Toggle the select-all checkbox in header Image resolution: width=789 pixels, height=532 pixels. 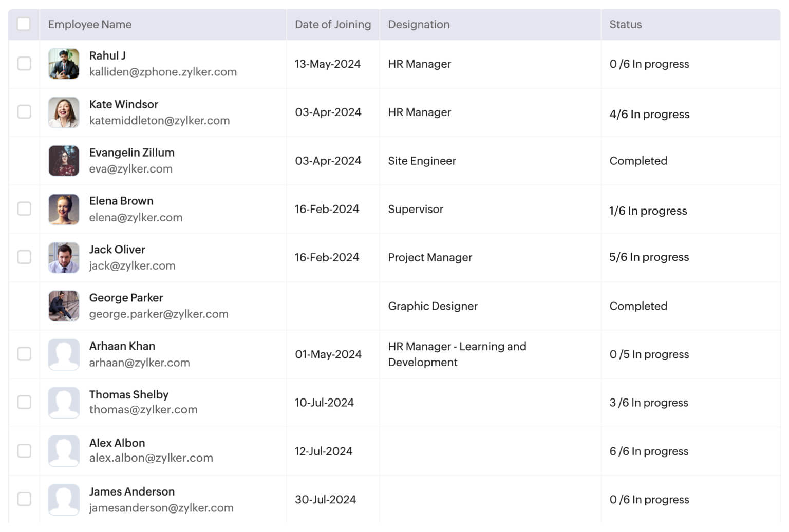[x=24, y=24]
